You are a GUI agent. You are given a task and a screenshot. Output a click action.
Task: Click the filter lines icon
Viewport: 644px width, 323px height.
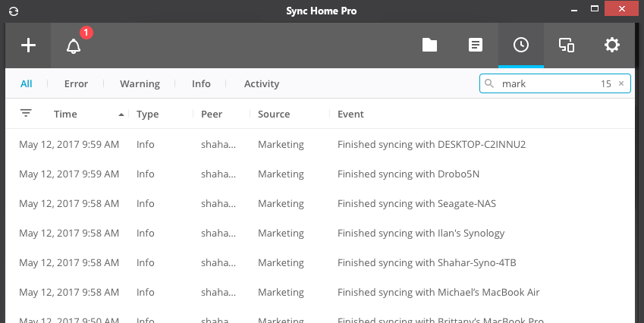click(26, 114)
